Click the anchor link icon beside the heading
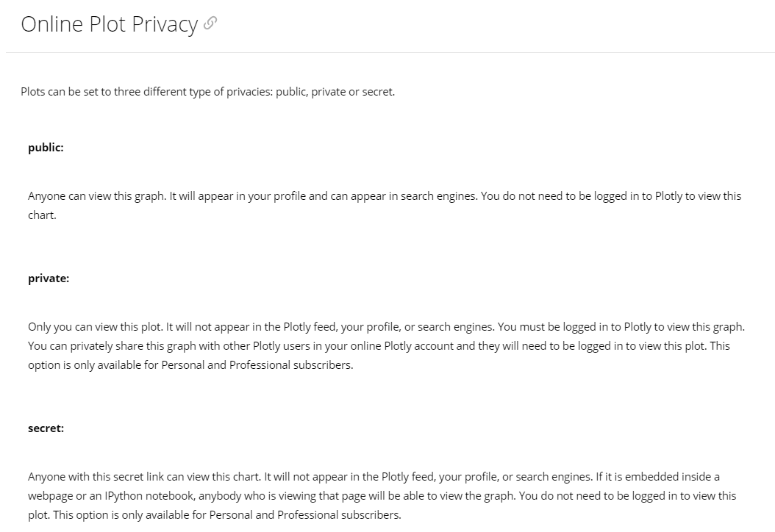This screenshot has height=532, width=775. click(210, 24)
